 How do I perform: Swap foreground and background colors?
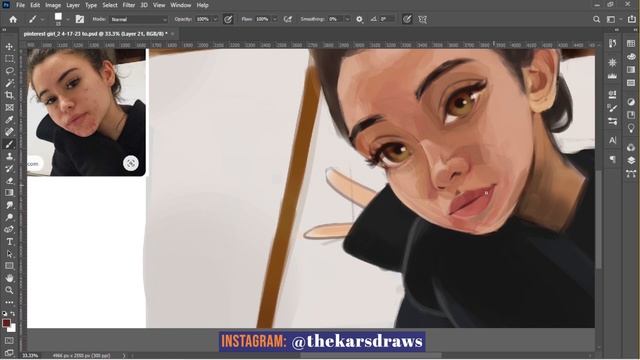(x=13, y=313)
